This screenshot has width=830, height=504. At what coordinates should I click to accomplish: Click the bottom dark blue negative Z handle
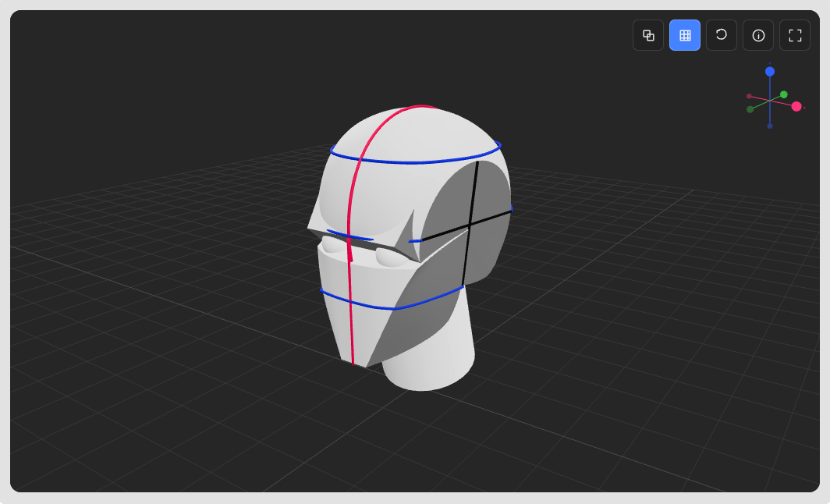[770, 126]
